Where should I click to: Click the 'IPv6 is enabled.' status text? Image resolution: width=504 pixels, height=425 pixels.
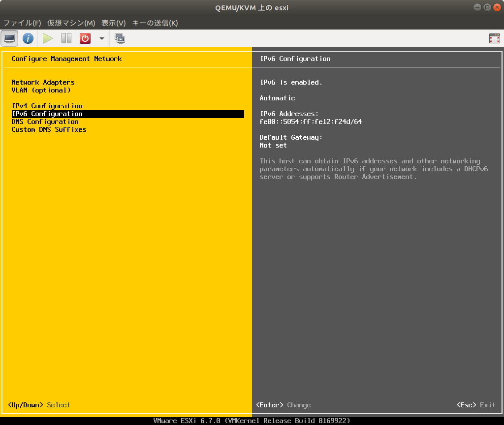tap(291, 82)
